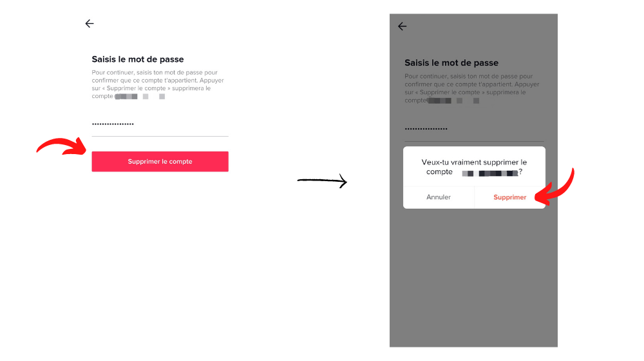Click the 'Saisis le mot de passe' heading on the grey screen
Image resolution: width=644 pixels, height=361 pixels.
tap(451, 63)
